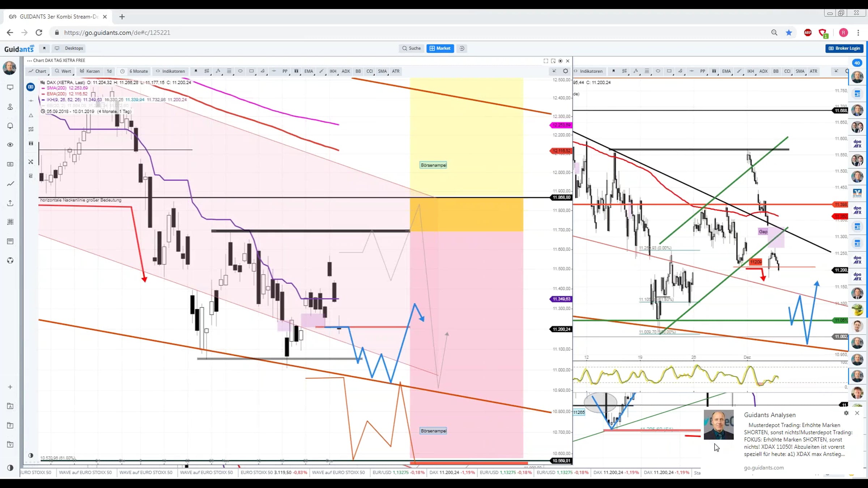
Task: Open the Chart dropdown in left chart toolbar
Action: [x=38, y=71]
